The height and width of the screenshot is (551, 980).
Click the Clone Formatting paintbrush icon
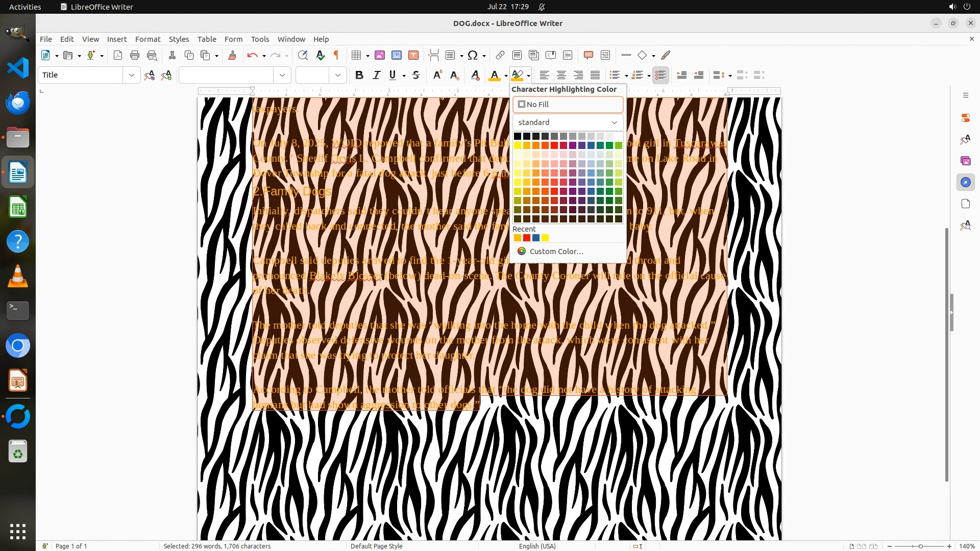click(232, 55)
